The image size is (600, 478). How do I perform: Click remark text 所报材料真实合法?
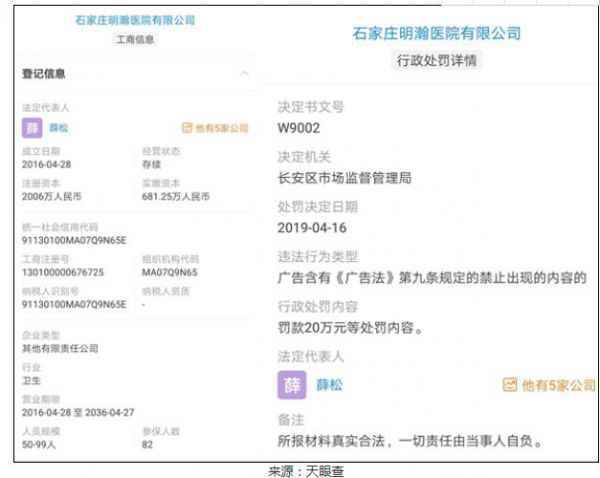(x=410, y=441)
